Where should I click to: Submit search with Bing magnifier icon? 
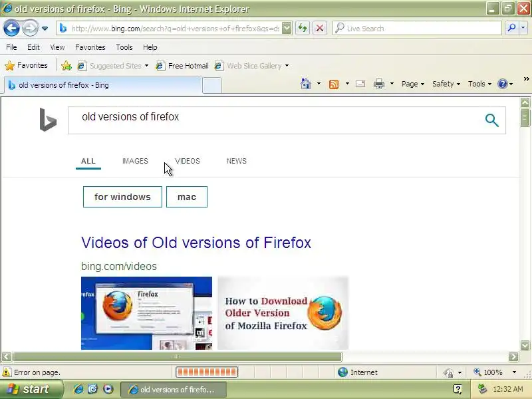(x=491, y=120)
